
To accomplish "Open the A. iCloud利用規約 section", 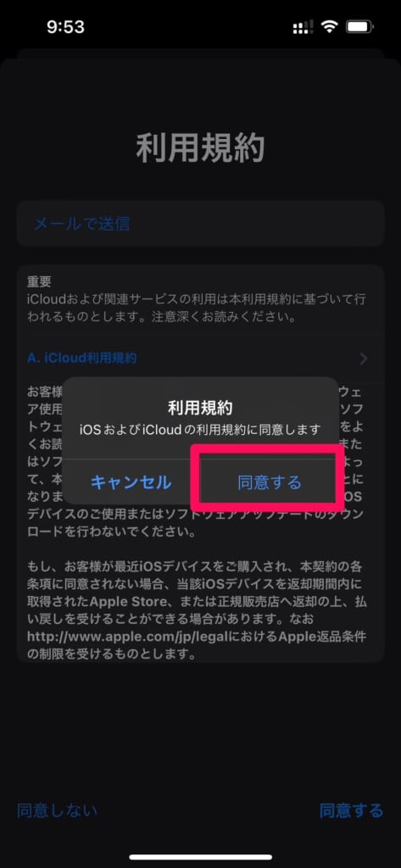I will click(x=82, y=359).
